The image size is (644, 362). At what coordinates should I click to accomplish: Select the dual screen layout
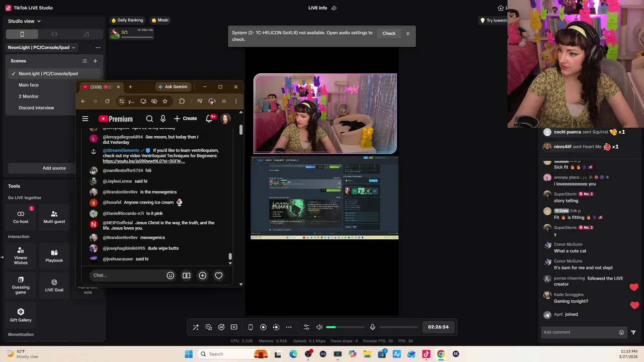tap(87, 34)
